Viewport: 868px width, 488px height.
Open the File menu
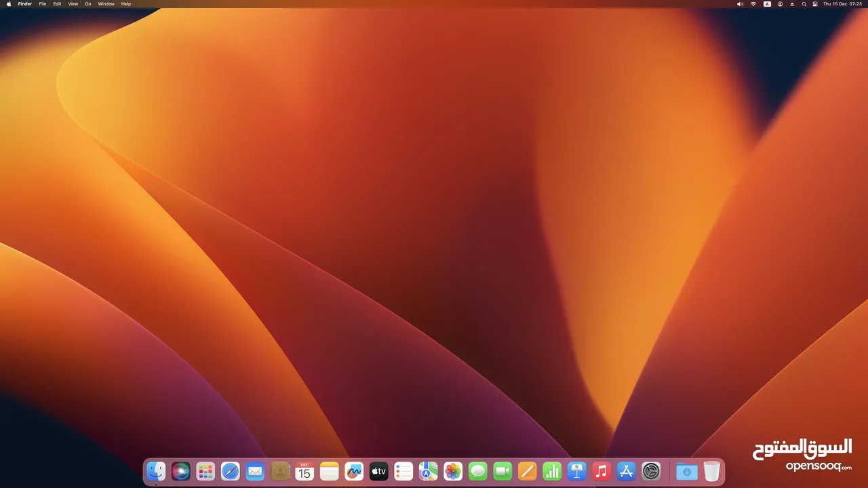(x=43, y=4)
